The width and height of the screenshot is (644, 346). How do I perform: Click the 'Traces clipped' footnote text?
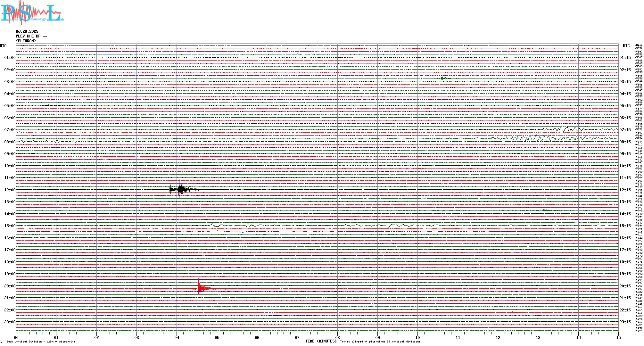(x=380, y=342)
